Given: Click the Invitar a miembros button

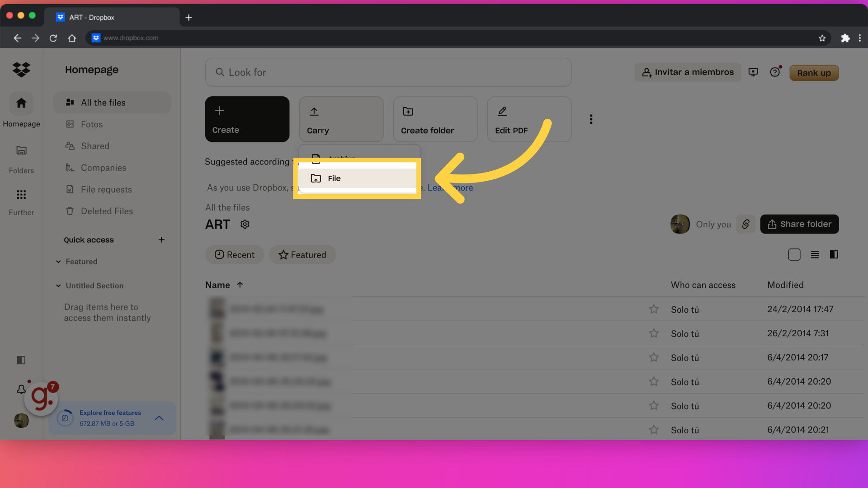Looking at the screenshot, I should point(687,72).
